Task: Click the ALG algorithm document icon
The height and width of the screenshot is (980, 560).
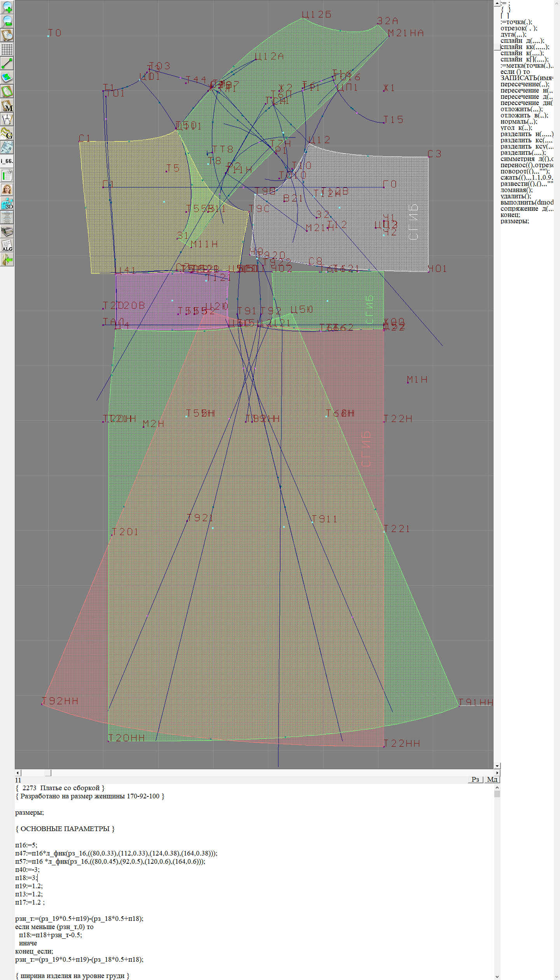Action: (x=7, y=245)
